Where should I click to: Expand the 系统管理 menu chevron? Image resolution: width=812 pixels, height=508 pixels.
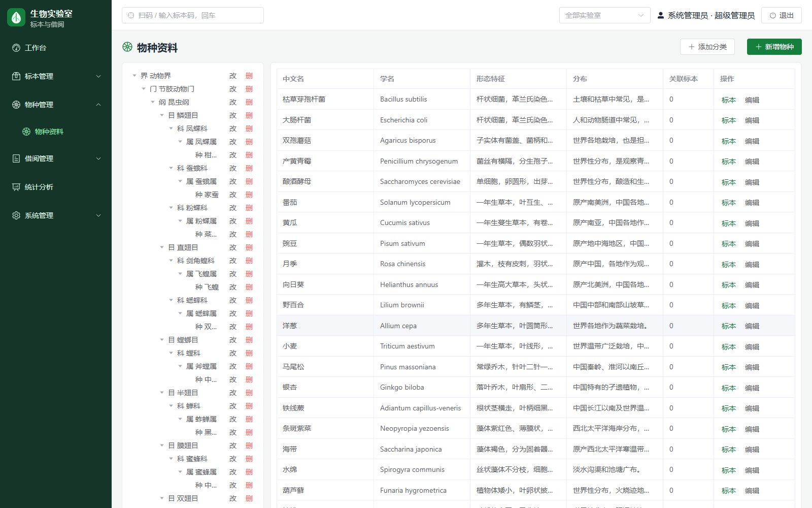coord(98,215)
